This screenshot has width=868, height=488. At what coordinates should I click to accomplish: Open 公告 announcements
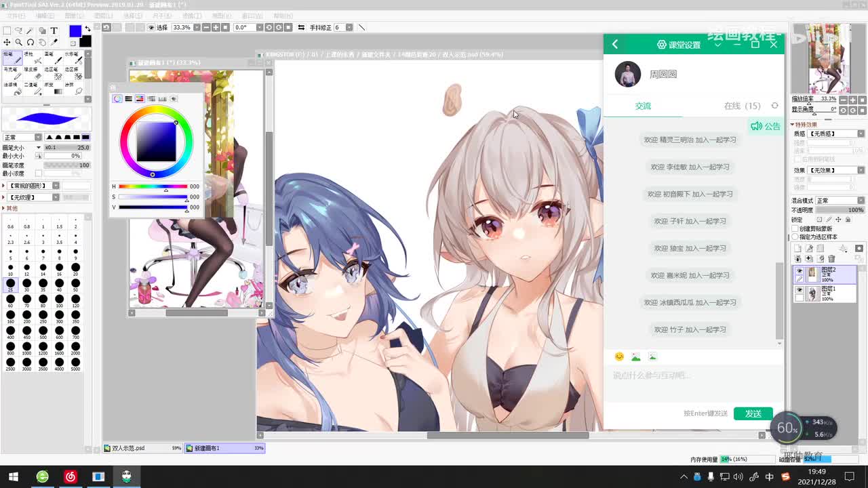(x=766, y=126)
